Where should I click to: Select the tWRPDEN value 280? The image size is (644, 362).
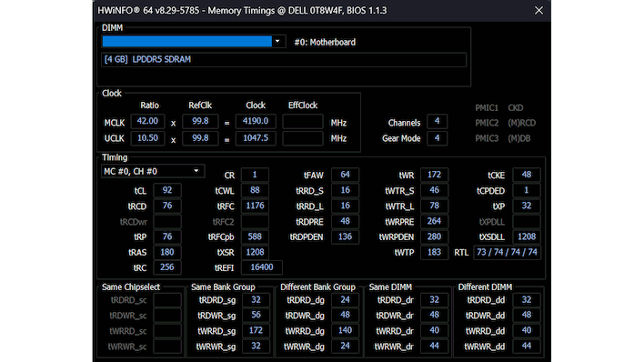coord(434,236)
